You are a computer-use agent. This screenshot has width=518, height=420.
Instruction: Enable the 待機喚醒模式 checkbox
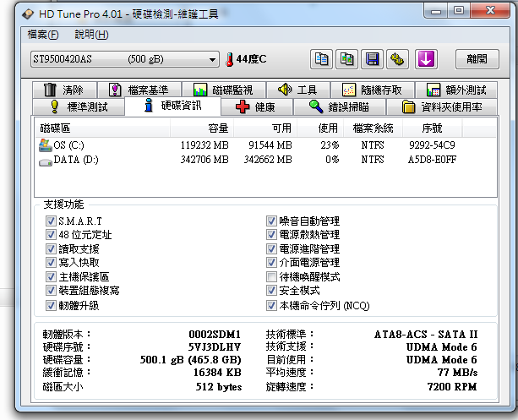tap(271, 277)
